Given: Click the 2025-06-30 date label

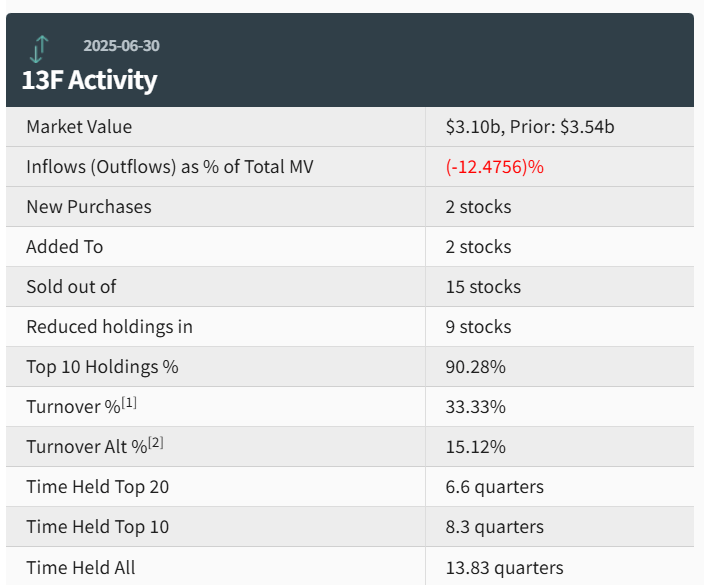Looking at the screenshot, I should pos(121,45).
